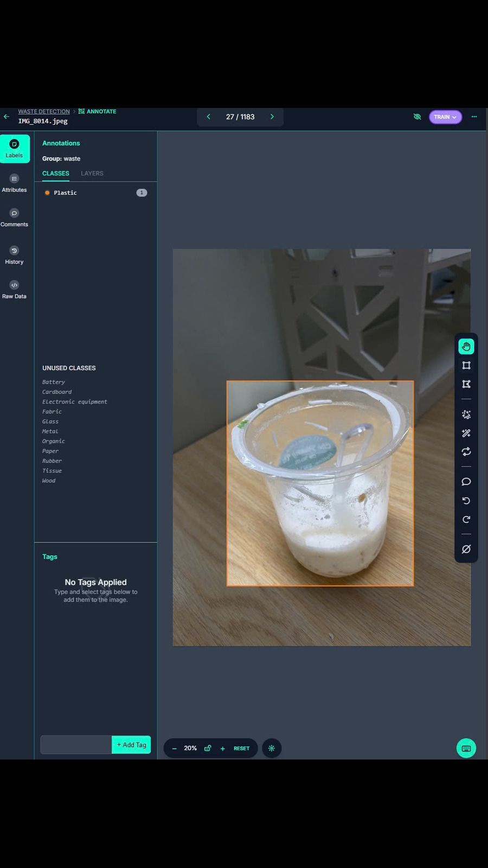488x868 pixels.
Task: Zoom out with the minus button
Action: [174, 748]
